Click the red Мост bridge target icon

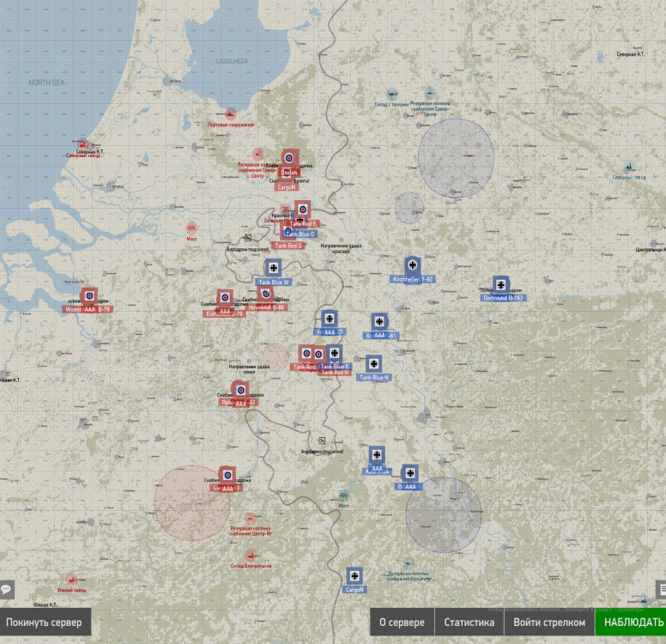191,228
